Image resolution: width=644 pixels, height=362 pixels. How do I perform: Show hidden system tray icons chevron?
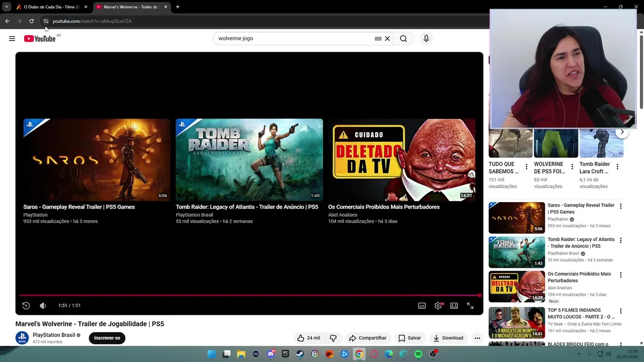click(579, 354)
